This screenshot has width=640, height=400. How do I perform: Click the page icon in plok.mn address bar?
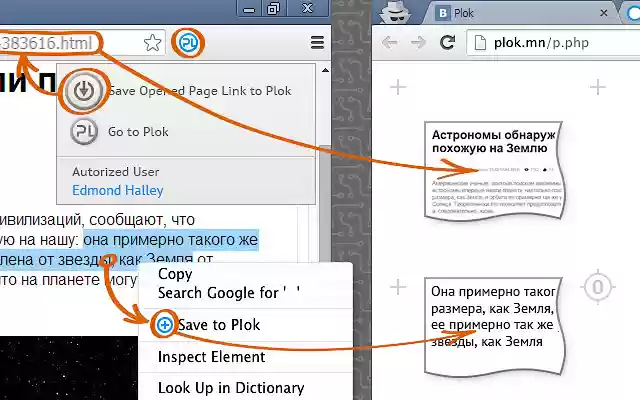pyautogui.click(x=480, y=42)
